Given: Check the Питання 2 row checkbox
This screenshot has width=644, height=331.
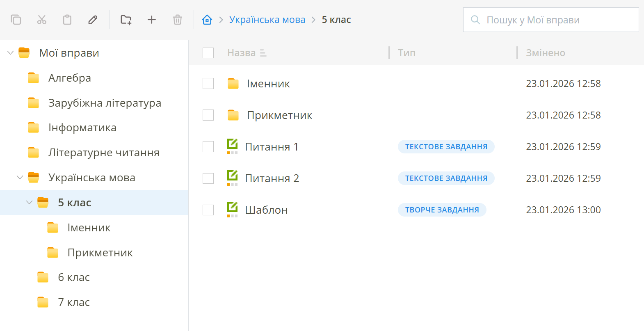Looking at the screenshot, I should [208, 178].
